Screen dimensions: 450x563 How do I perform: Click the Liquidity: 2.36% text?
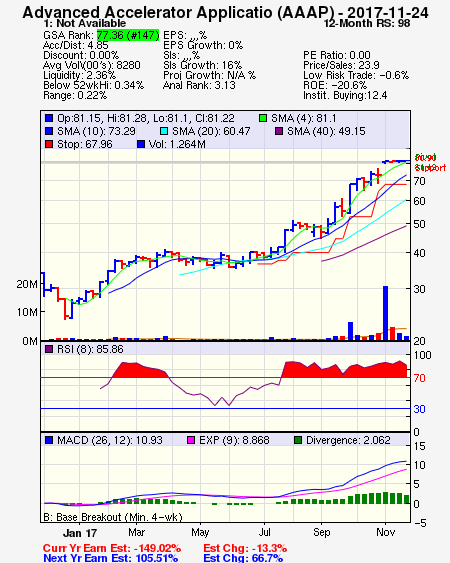click(79, 75)
